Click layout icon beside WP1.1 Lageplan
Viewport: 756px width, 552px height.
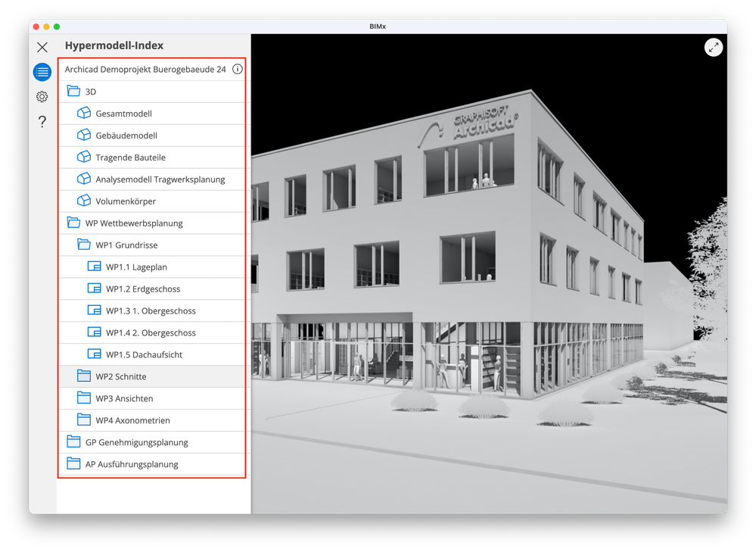(94, 267)
